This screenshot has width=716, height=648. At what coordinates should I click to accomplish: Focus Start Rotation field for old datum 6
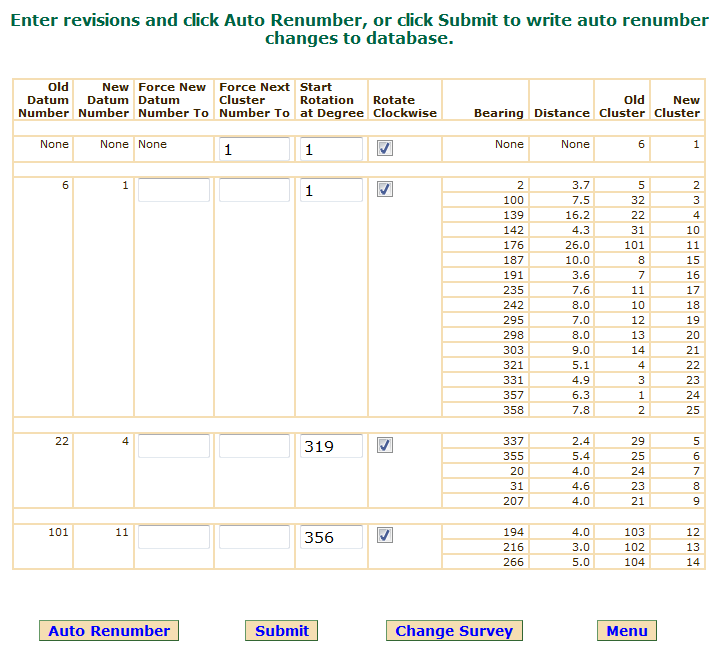pyautogui.click(x=330, y=190)
